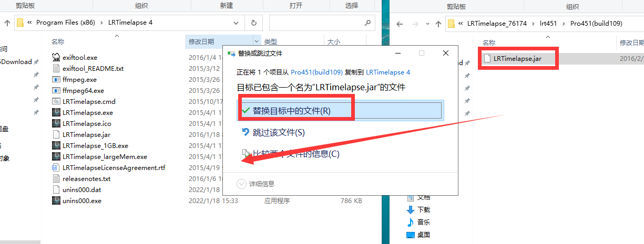Click the unins000.exe uninstaller icon
This screenshot has width=644, height=244.
click(x=57, y=201)
